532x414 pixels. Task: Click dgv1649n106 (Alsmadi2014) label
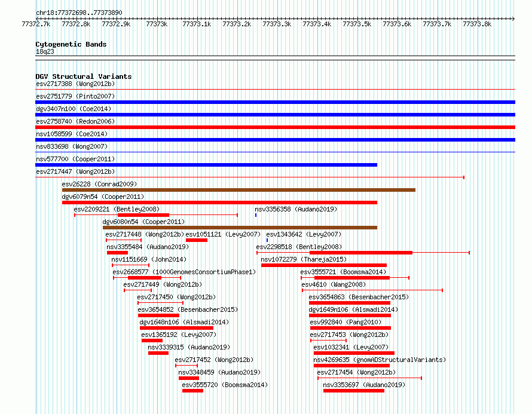click(353, 309)
